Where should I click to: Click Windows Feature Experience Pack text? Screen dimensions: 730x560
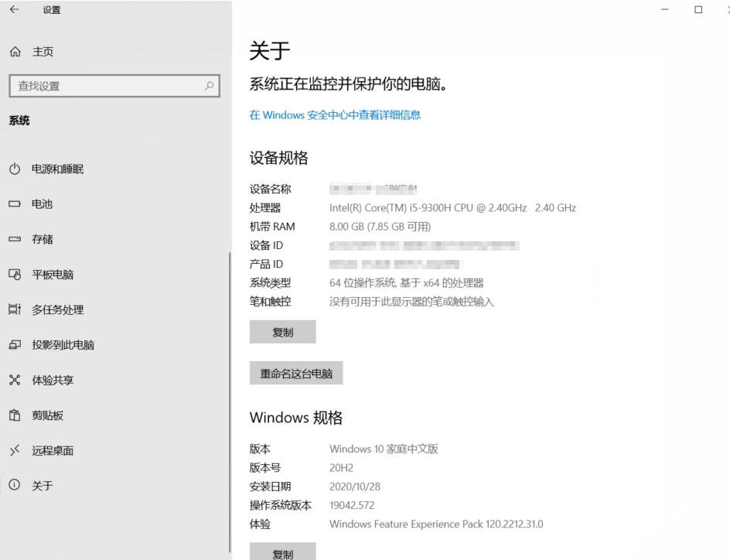pyautogui.click(x=436, y=524)
